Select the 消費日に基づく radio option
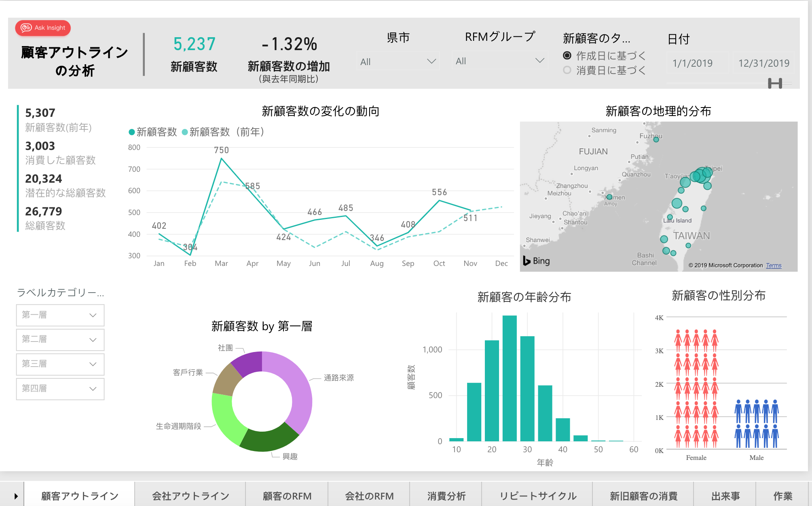The height and width of the screenshot is (506, 812). click(567, 70)
